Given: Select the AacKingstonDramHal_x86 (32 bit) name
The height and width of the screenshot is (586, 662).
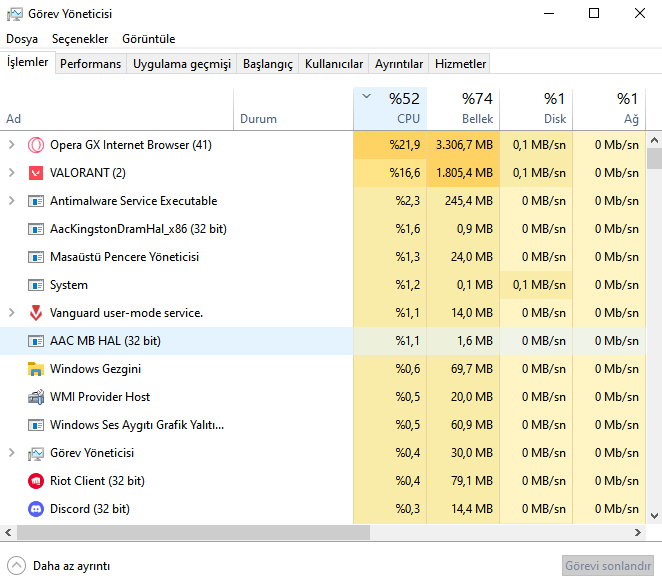Looking at the screenshot, I should pyautogui.click(x=138, y=229).
